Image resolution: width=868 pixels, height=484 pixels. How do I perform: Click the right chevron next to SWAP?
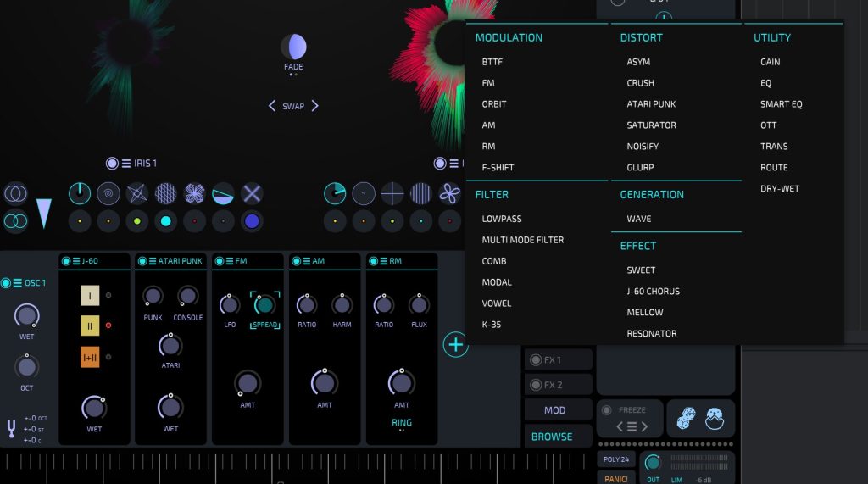(x=314, y=106)
